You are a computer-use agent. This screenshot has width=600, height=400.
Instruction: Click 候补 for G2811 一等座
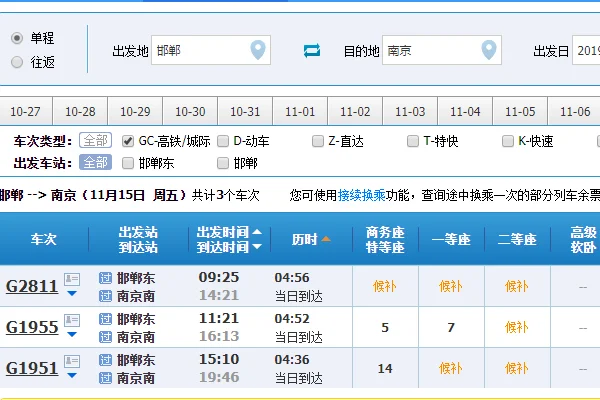[x=451, y=286]
